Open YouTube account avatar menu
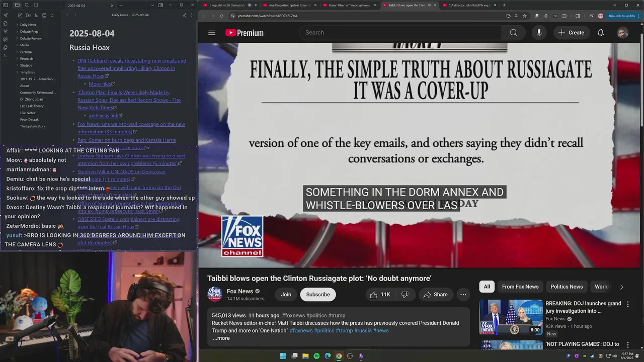 (x=622, y=33)
